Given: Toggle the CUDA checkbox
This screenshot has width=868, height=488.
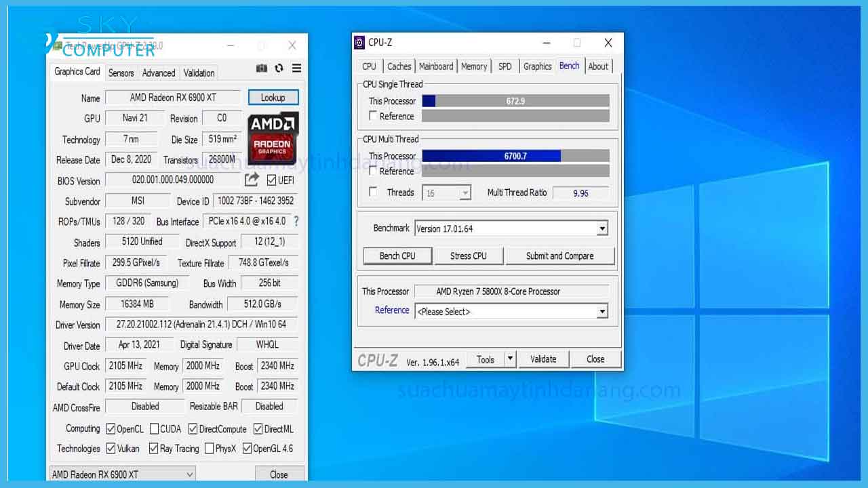Looking at the screenshot, I should point(154,428).
